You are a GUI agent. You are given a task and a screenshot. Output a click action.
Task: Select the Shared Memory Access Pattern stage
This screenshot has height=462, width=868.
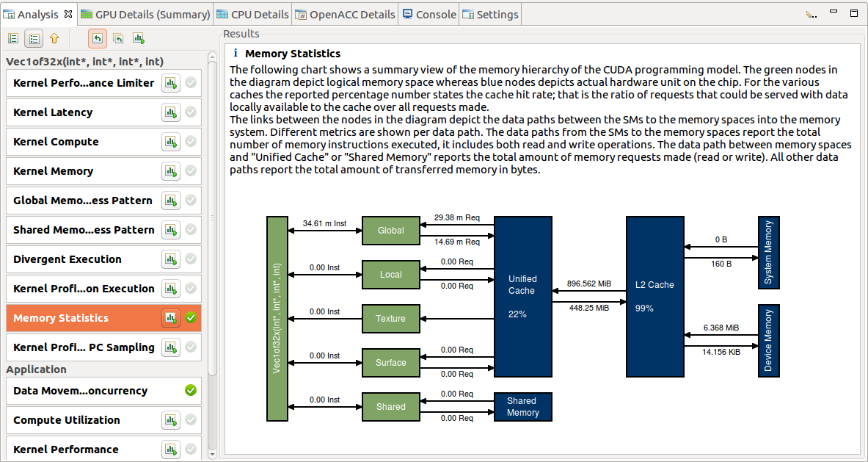click(x=81, y=230)
